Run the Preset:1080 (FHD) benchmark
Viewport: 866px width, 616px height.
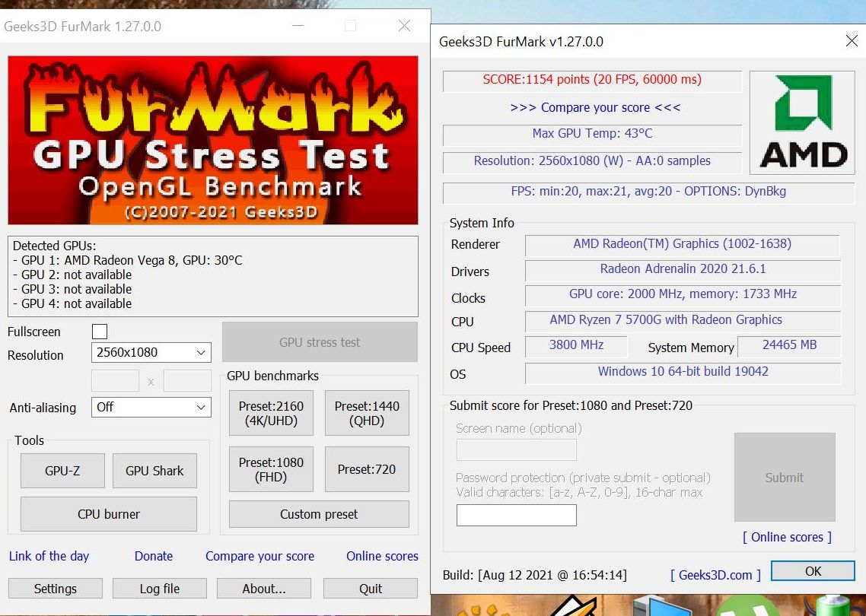pos(271,469)
